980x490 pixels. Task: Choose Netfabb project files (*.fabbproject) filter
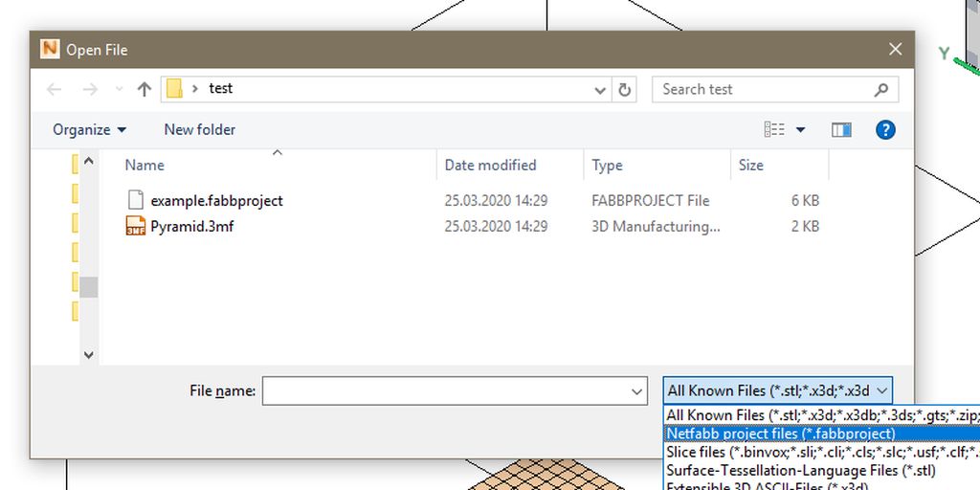781,434
